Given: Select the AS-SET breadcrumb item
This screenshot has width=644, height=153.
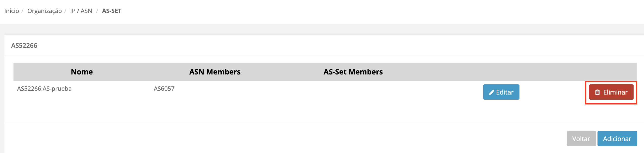Looking at the screenshot, I should coord(112,11).
